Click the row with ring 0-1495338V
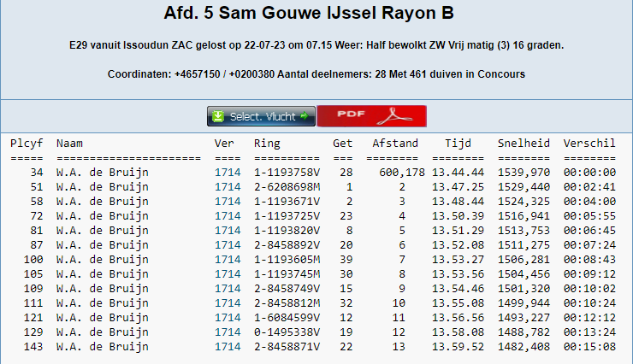Screen dimensions: 633x364 coord(287,332)
